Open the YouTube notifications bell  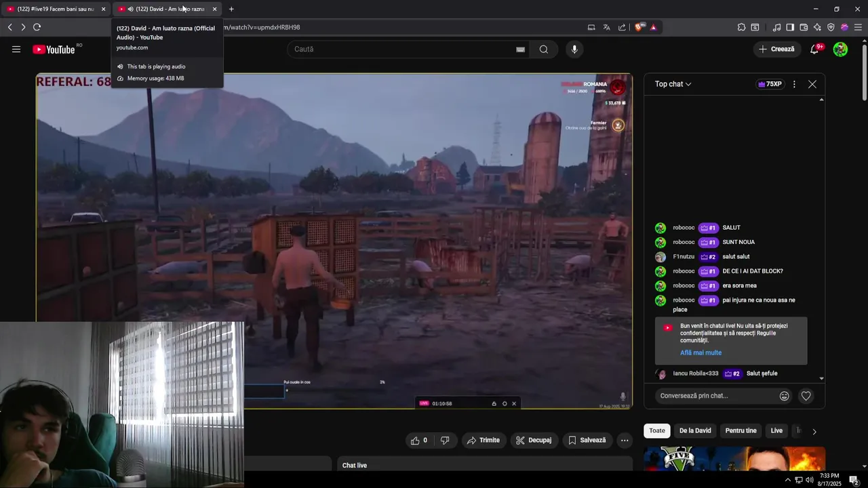tap(815, 49)
